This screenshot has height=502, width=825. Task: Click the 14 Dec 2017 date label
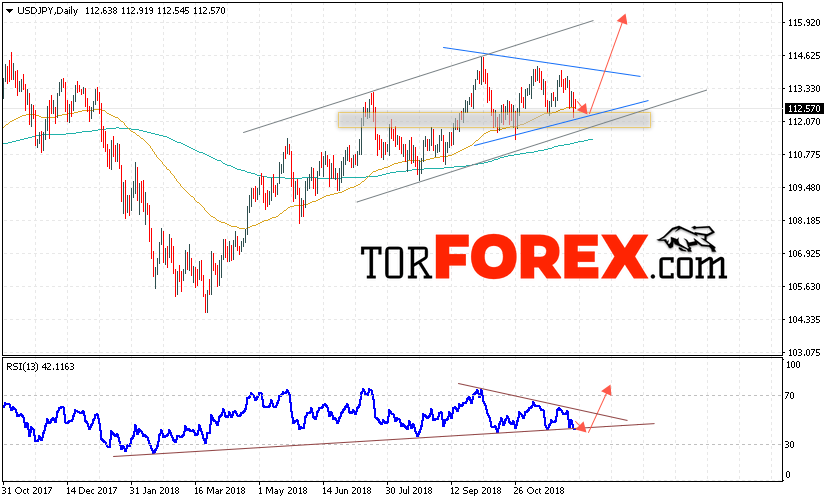click(x=92, y=490)
